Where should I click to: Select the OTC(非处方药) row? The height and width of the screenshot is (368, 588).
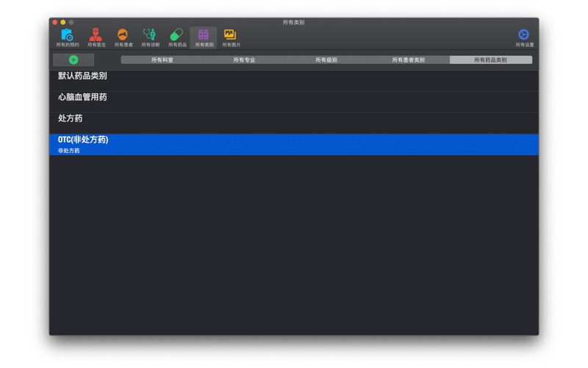(x=294, y=144)
